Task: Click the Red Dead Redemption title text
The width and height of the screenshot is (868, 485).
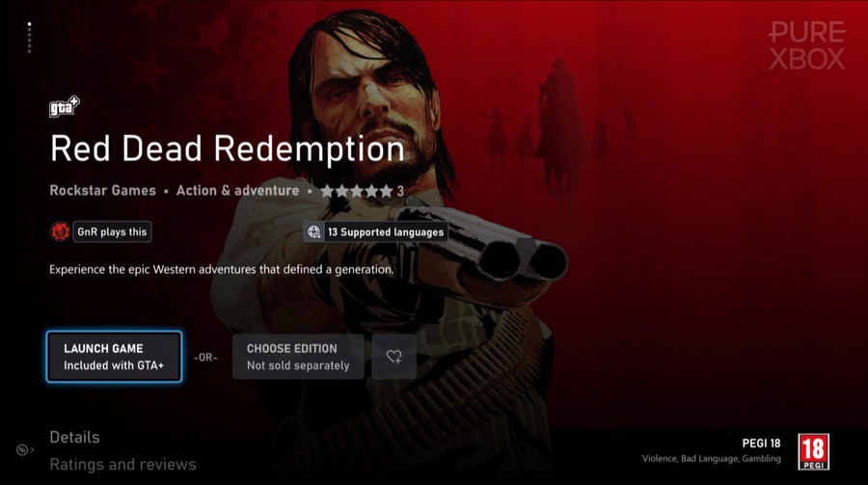Action: 228,148
